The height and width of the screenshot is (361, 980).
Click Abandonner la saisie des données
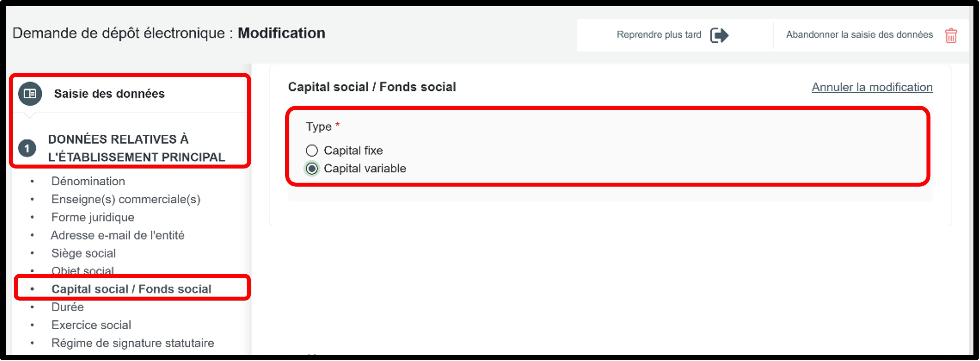coord(859,34)
